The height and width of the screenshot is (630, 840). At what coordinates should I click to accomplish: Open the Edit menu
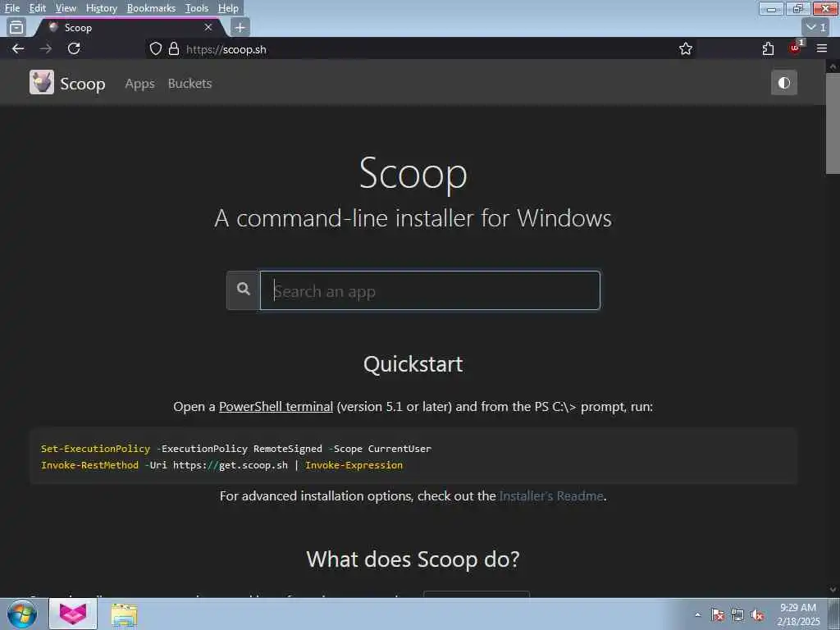[x=37, y=8]
